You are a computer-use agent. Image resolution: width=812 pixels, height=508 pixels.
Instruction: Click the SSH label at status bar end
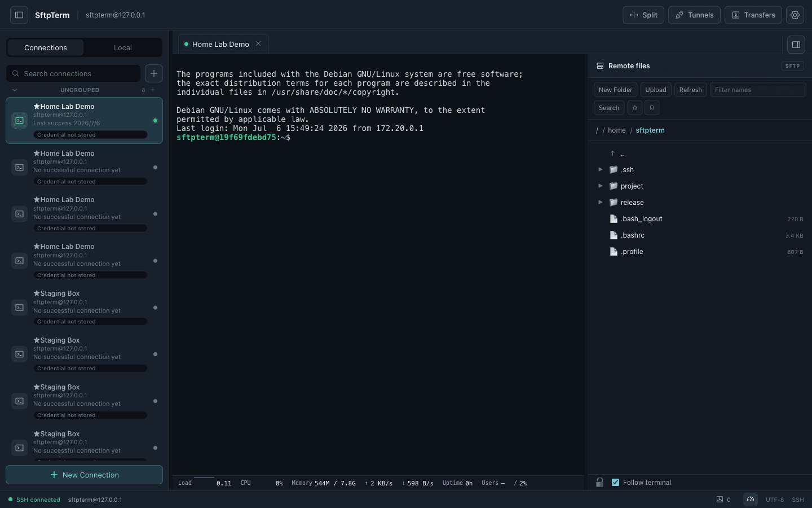[x=798, y=500]
